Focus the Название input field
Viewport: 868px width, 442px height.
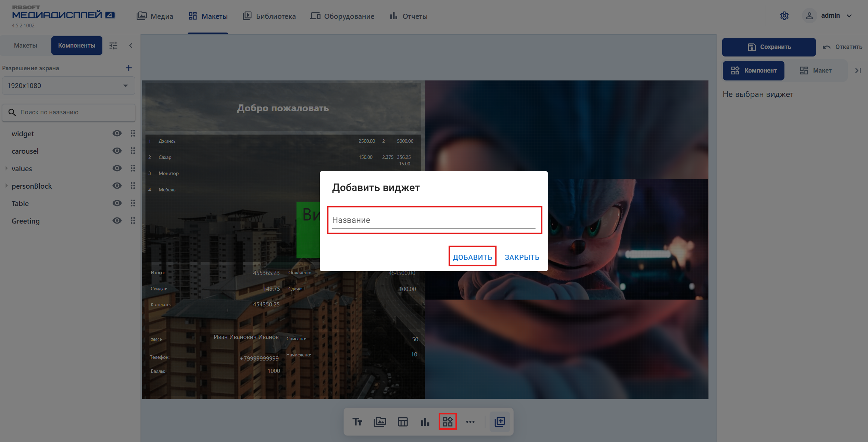pyautogui.click(x=434, y=220)
